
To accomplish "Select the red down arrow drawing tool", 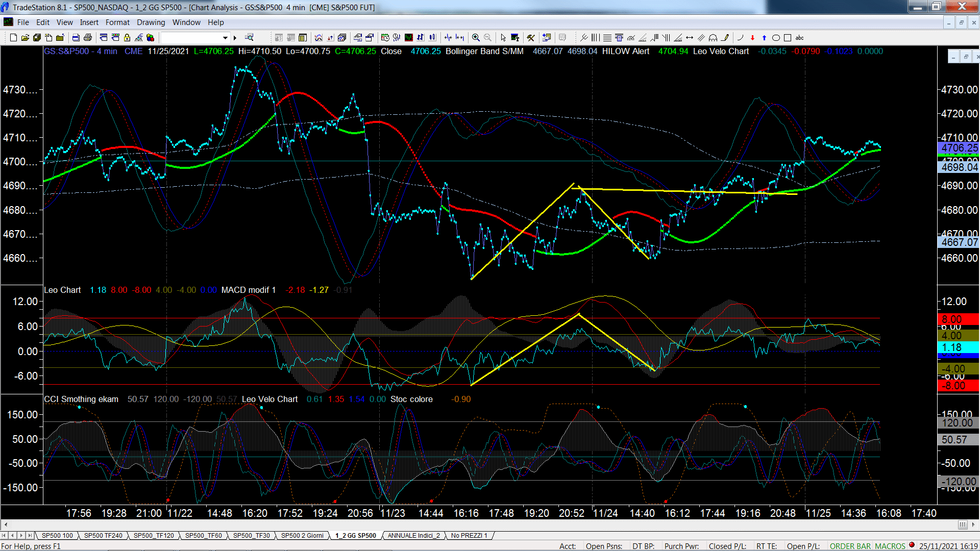I will tap(752, 38).
